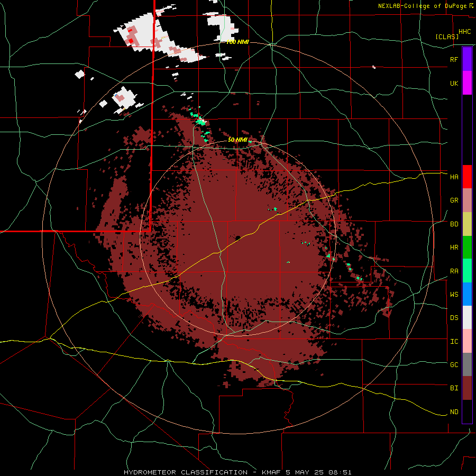Click the HA legend label
The width and height of the screenshot is (476, 476).
[x=454, y=177]
